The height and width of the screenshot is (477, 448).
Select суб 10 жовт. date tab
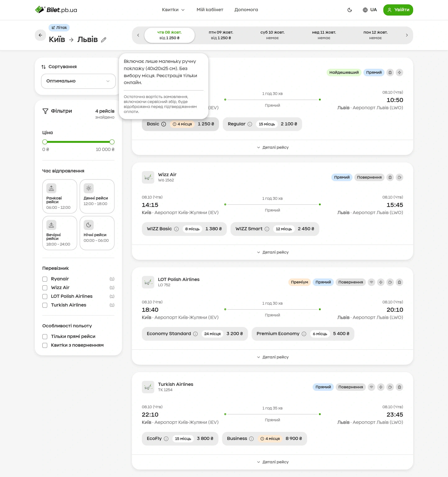[273, 35]
